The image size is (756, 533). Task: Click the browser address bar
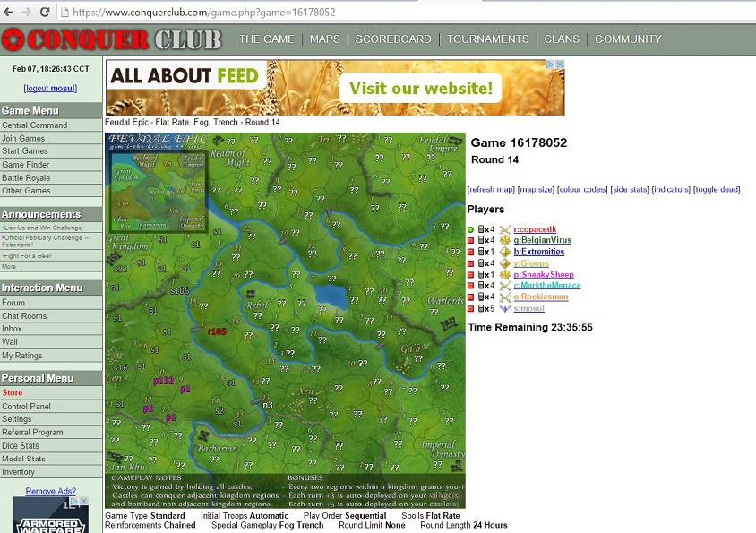[358, 13]
